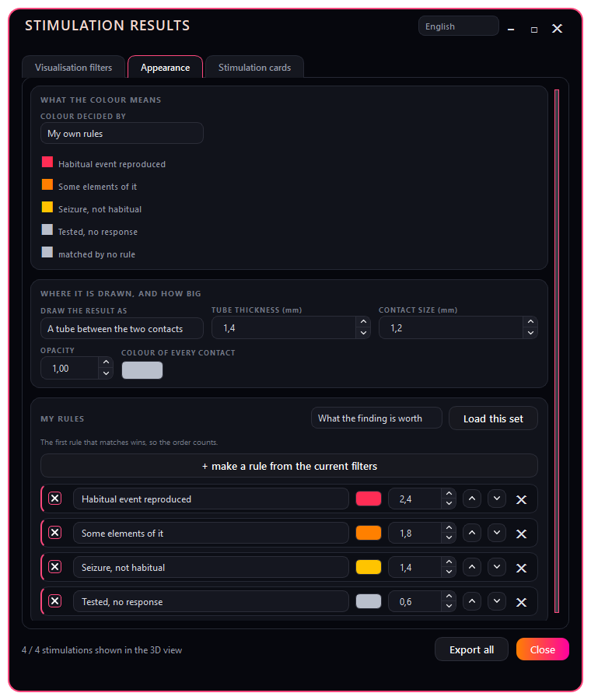Delete the Habitual event reproduced rule
This screenshot has width=591, height=700.
(x=521, y=499)
